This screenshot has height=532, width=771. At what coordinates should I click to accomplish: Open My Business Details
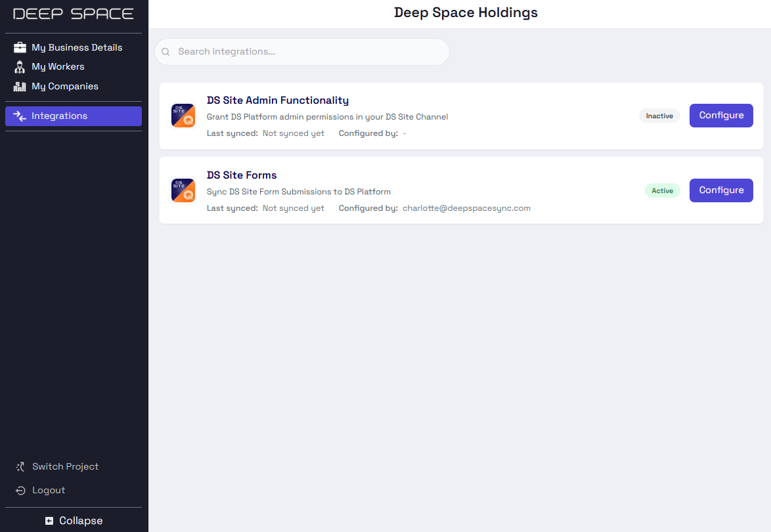(74, 47)
